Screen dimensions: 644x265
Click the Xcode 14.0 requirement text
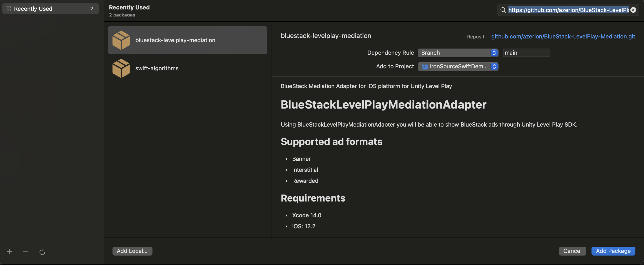click(307, 215)
